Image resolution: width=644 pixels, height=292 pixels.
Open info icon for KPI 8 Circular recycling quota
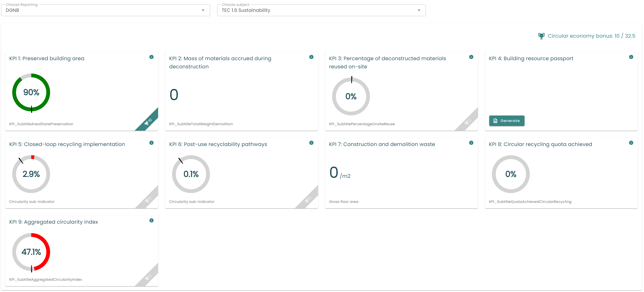pyautogui.click(x=631, y=143)
